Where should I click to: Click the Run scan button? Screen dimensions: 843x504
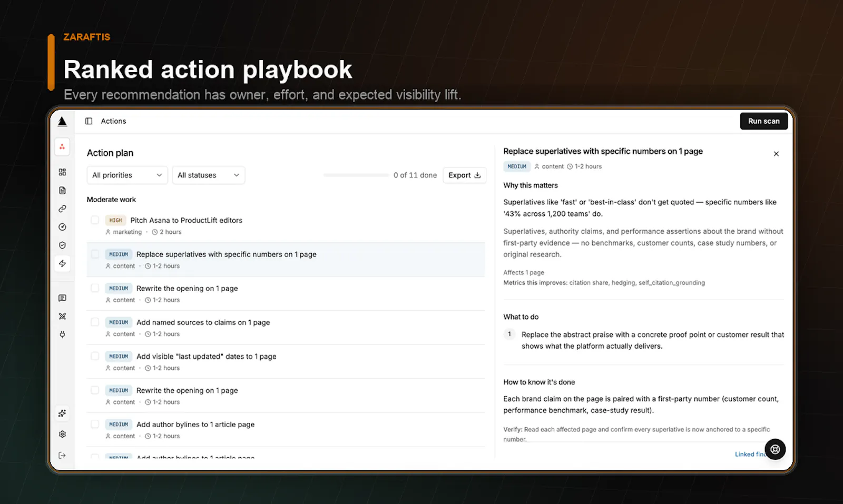point(763,121)
